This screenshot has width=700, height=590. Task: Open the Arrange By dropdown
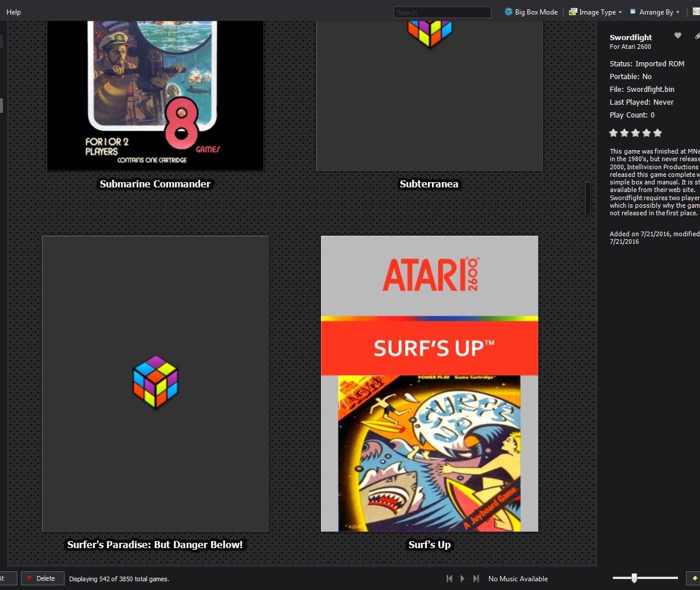pyautogui.click(x=654, y=12)
